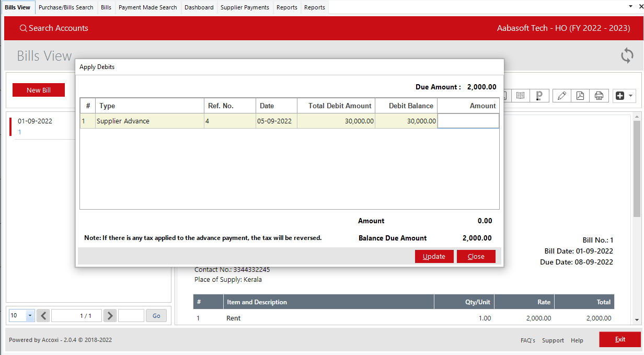Go to the previous page with the arrow
The image size is (644, 355).
pos(43,315)
